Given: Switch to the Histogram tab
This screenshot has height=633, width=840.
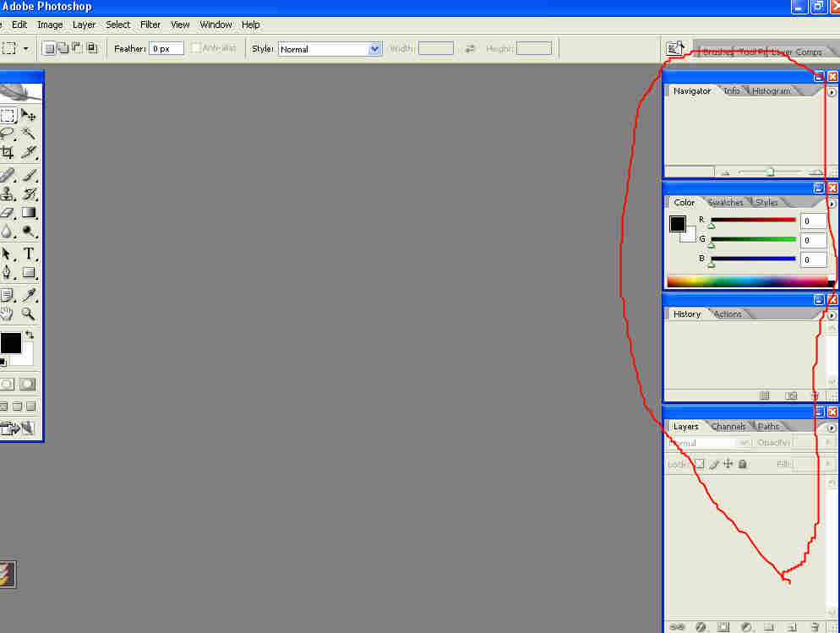Looking at the screenshot, I should (x=771, y=91).
